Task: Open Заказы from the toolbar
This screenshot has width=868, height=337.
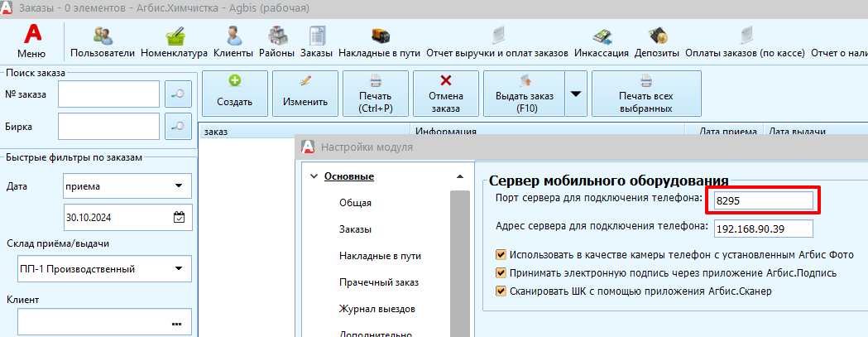Action: (317, 43)
